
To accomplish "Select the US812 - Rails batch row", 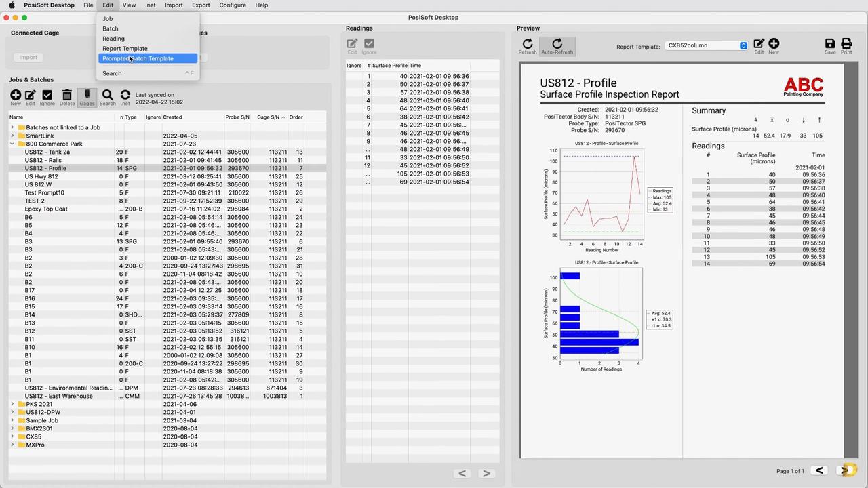I will point(43,160).
